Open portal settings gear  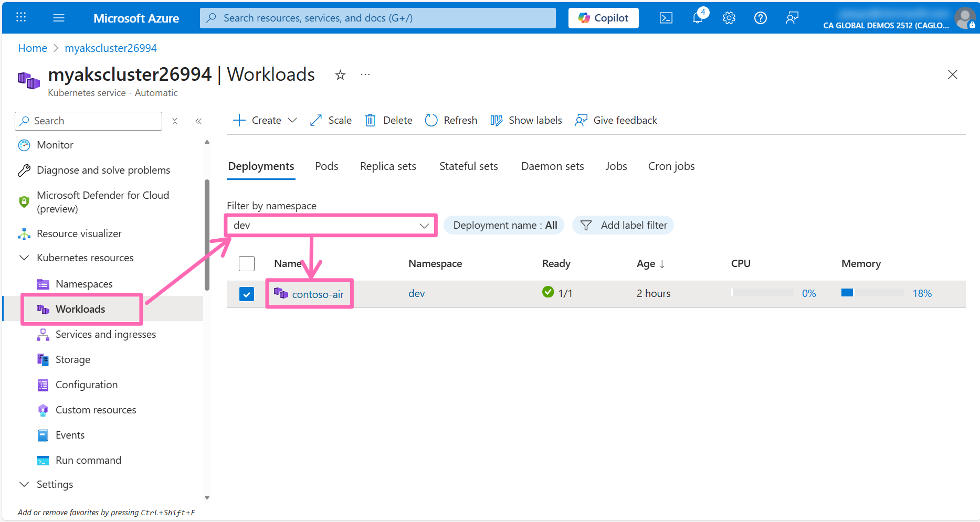729,18
